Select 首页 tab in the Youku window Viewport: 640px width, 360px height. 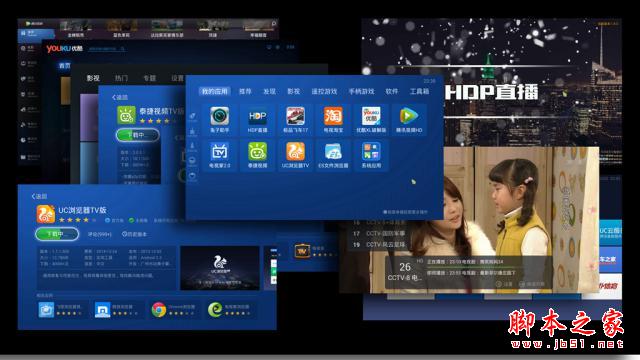[x=64, y=66]
